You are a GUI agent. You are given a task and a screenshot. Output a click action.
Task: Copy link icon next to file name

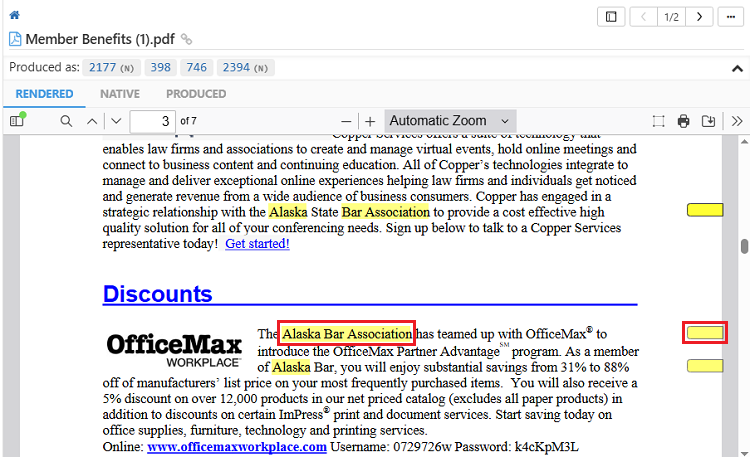tap(187, 39)
